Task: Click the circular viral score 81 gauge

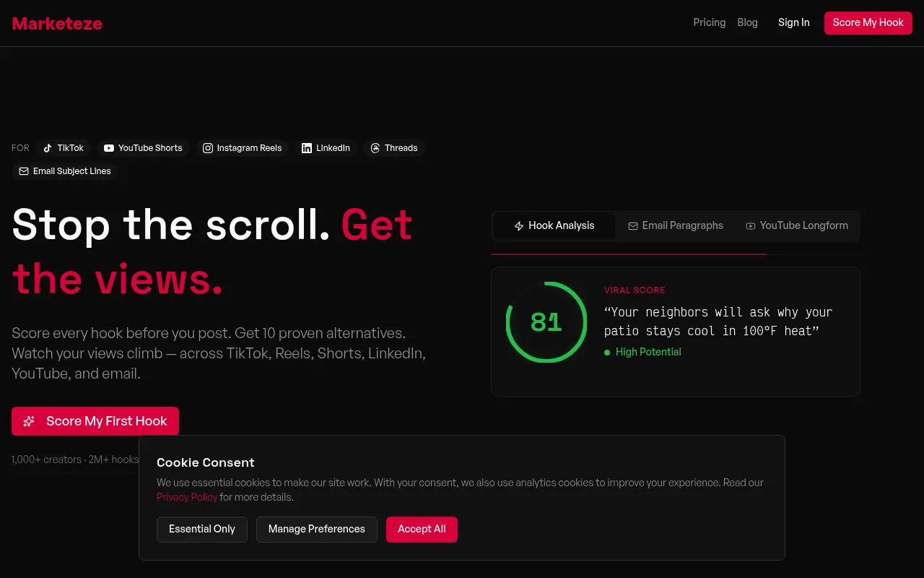Action: tap(546, 322)
